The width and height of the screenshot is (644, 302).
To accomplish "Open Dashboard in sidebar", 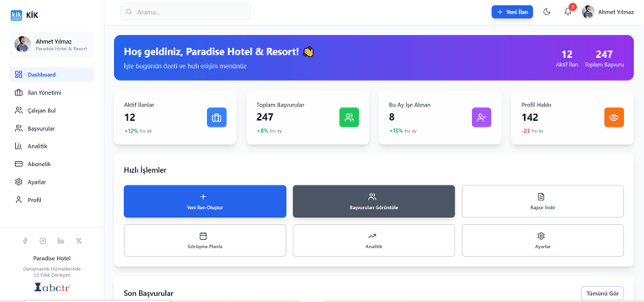I will (52, 75).
